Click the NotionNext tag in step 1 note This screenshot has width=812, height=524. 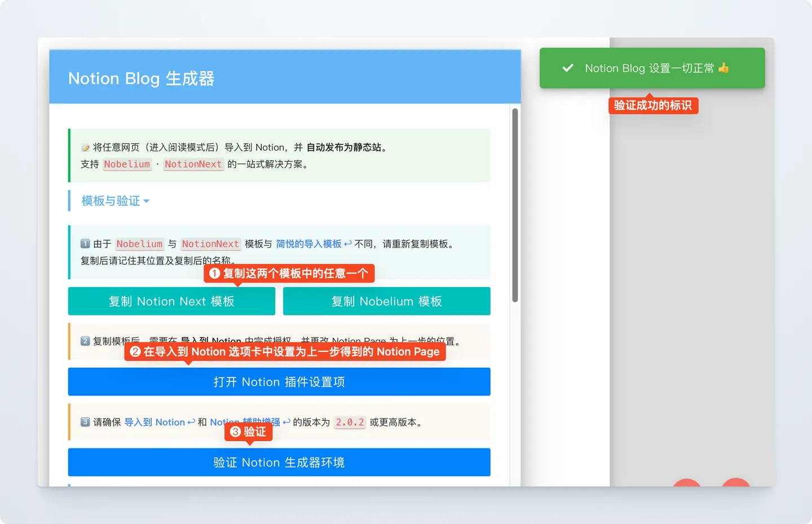(x=210, y=244)
